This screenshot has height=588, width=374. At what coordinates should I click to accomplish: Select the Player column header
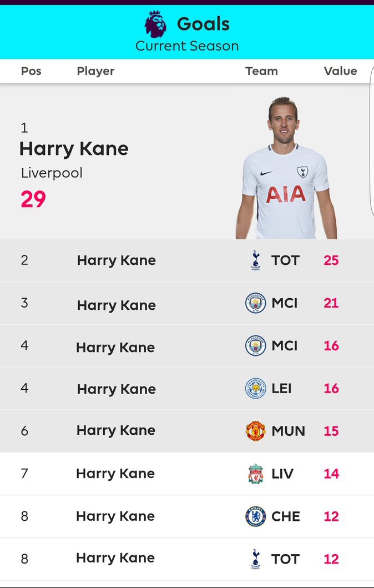pyautogui.click(x=95, y=71)
